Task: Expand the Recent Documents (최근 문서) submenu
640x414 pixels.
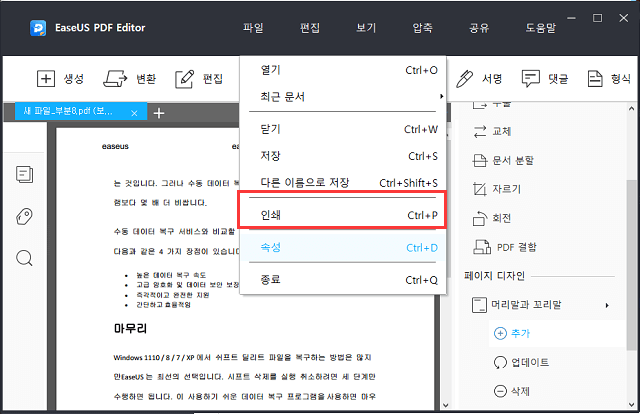Action: (x=340, y=97)
